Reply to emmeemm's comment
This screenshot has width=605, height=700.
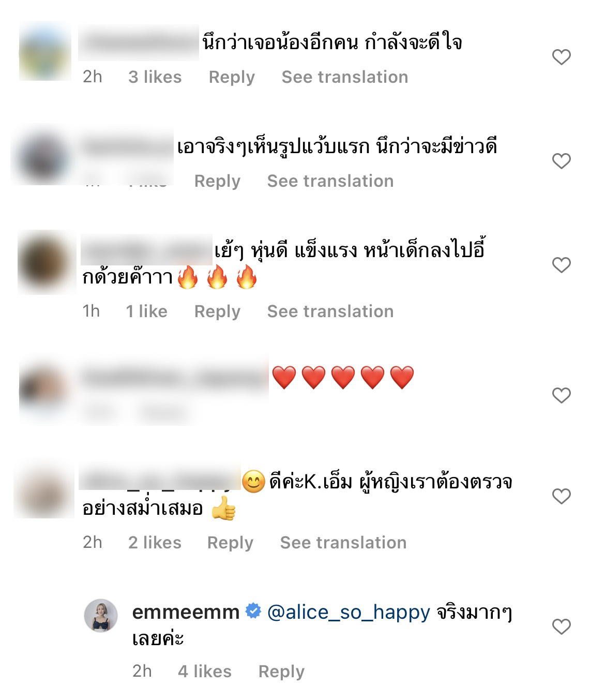[x=281, y=672]
